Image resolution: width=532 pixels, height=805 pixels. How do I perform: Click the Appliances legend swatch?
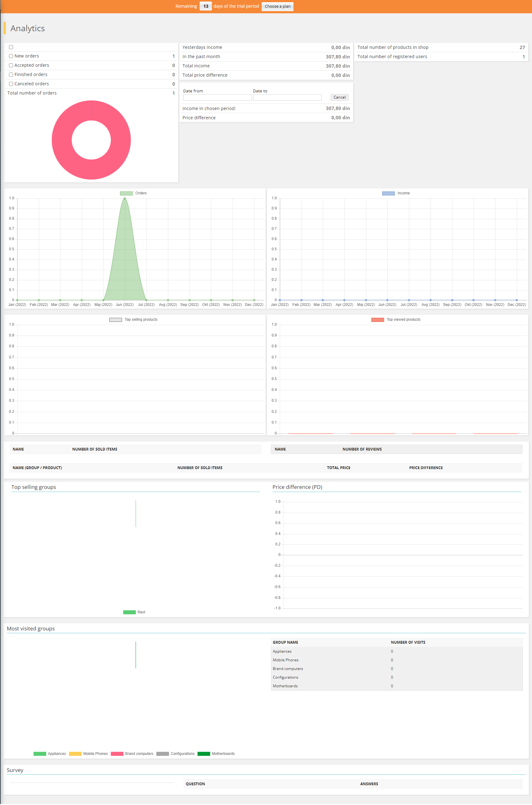[x=40, y=754]
